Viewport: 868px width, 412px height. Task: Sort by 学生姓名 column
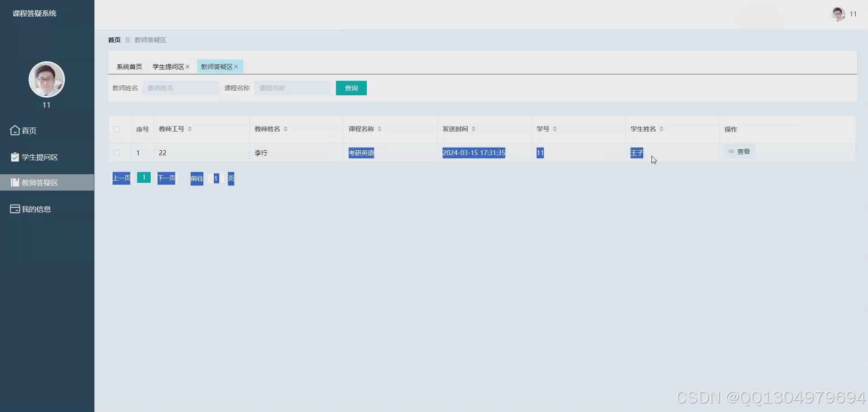[x=661, y=129]
